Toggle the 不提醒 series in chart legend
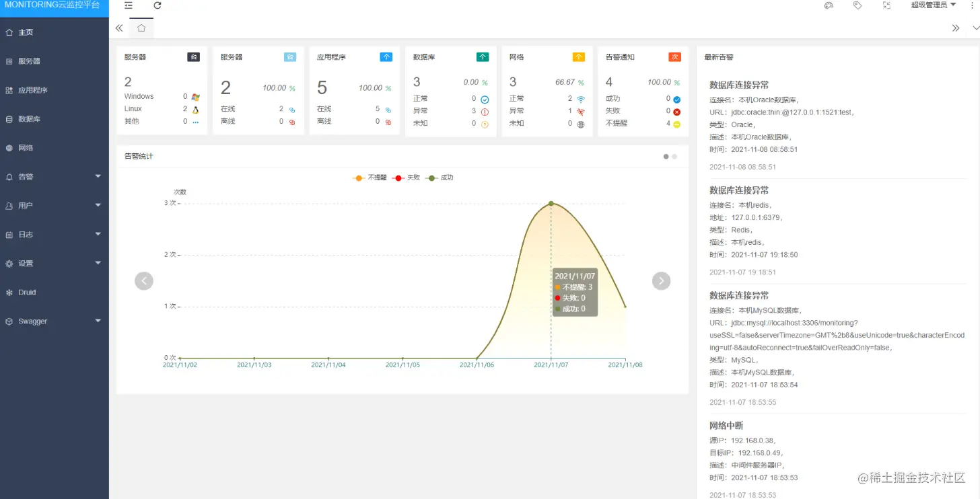This screenshot has width=980, height=499. 370,178
